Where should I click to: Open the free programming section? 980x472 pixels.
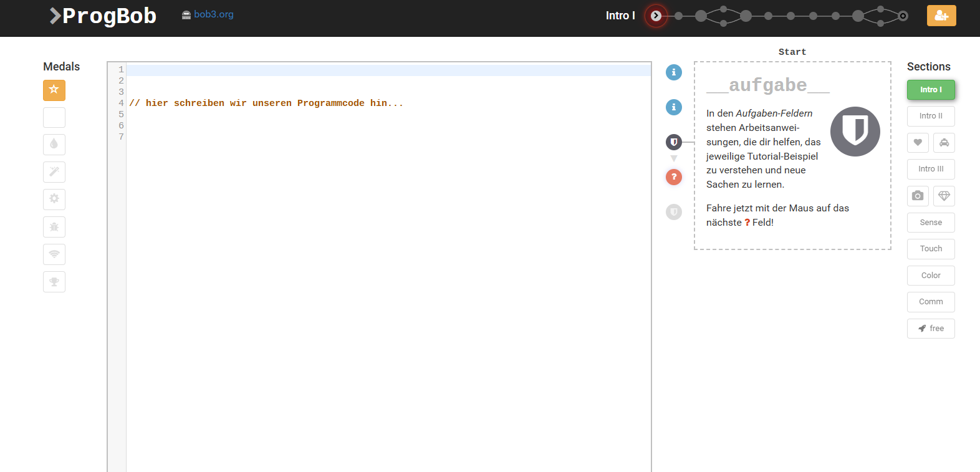coord(931,329)
